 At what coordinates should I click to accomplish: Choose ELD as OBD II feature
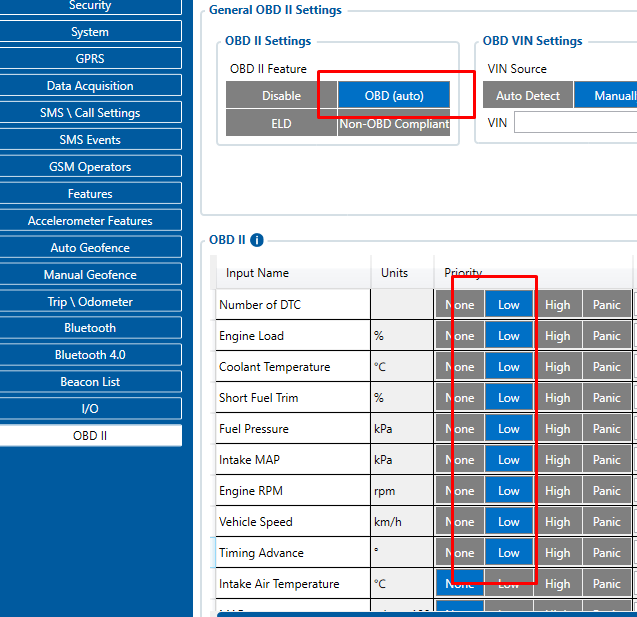281,124
